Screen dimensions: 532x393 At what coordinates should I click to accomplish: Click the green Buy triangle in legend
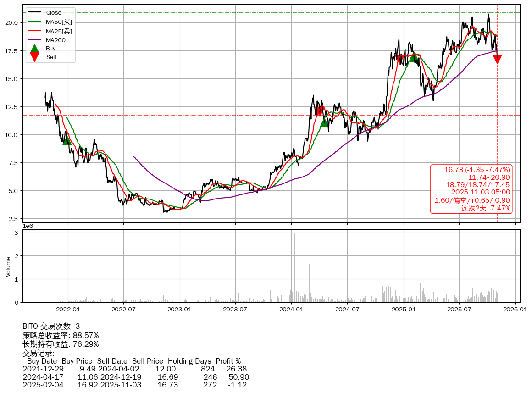pyautogui.click(x=34, y=49)
